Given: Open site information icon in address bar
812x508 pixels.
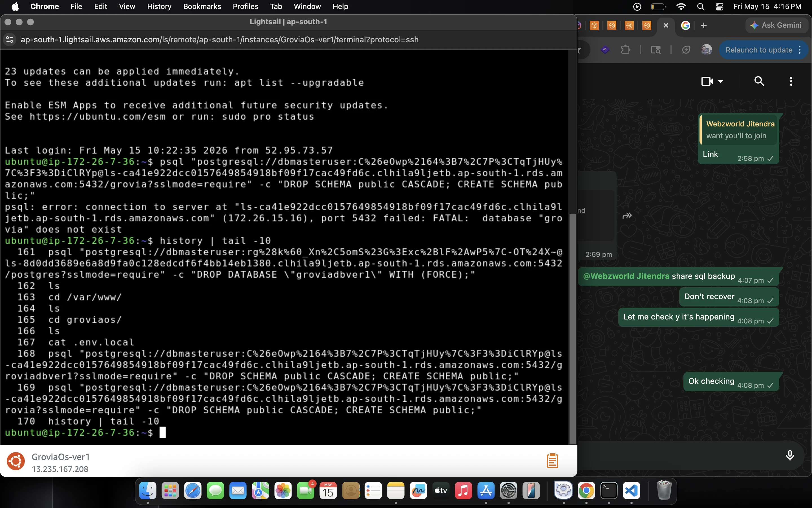Looking at the screenshot, I should click(10, 40).
